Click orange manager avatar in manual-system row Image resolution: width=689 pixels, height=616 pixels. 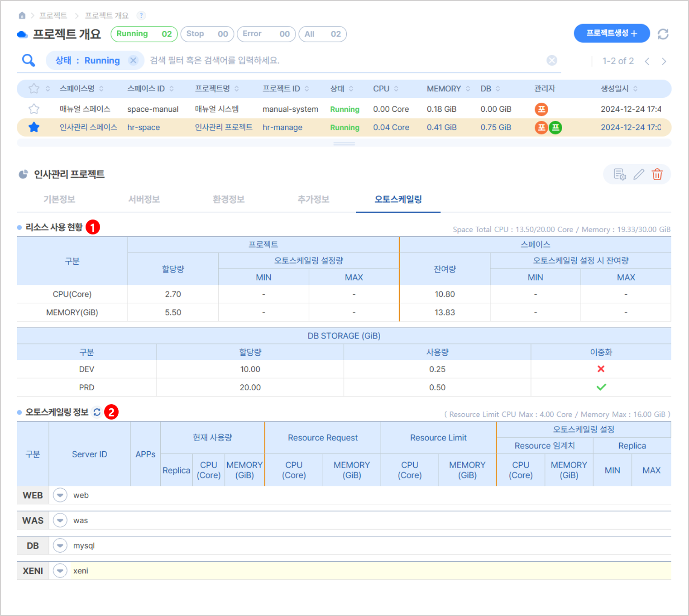(x=541, y=109)
